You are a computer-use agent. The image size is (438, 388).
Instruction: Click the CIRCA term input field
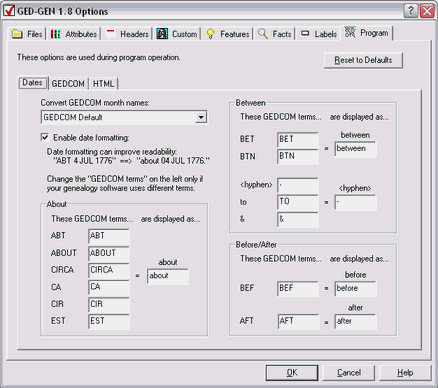click(109, 270)
